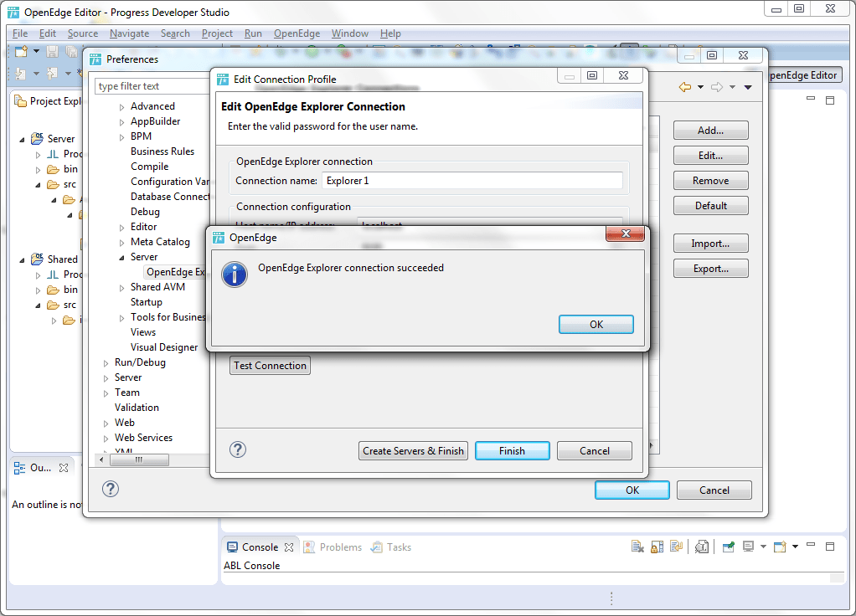Viewport: 856px width, 616px height.
Task: Click Pin Console icon
Action: (x=728, y=547)
